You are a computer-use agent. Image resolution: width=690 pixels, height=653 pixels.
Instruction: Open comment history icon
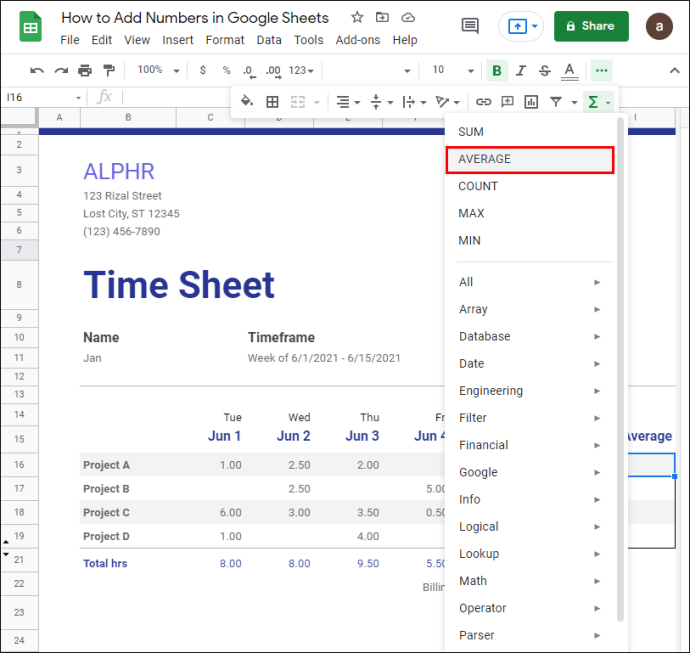point(470,26)
